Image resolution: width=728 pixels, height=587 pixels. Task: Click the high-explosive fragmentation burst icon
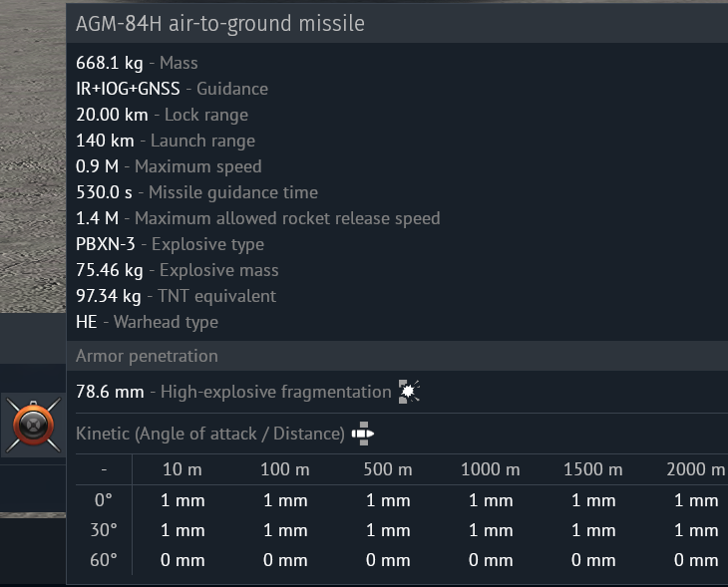(x=409, y=392)
